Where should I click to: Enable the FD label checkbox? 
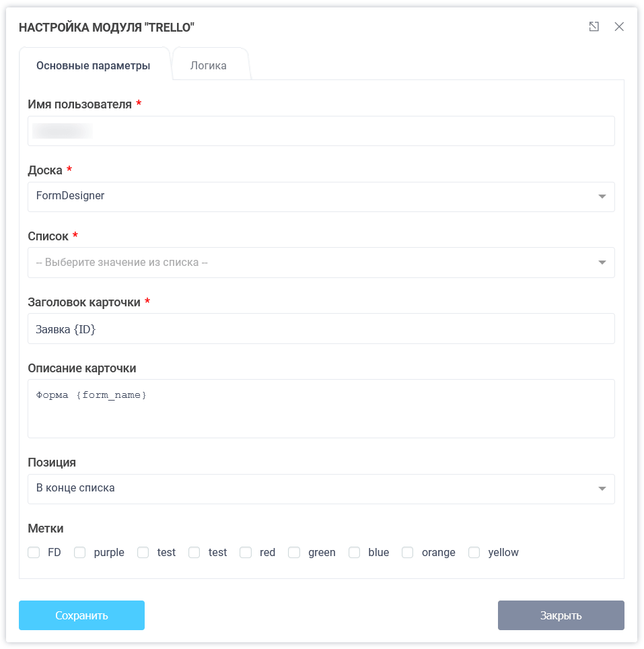(x=34, y=552)
